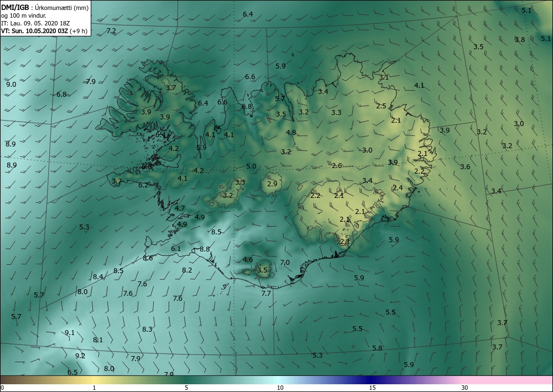553x392 pixels.
Task: Click the value '6.1' on the map
Action: click(x=176, y=249)
